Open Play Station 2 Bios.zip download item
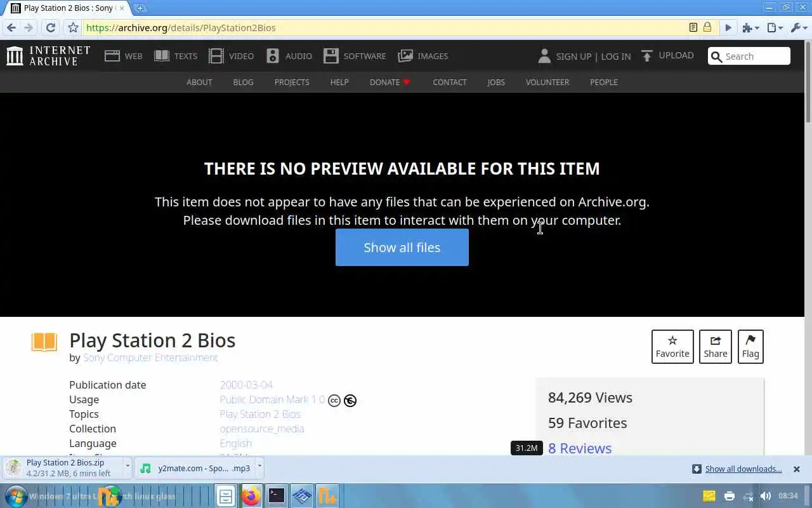Image resolution: width=812 pixels, height=508 pixels. point(63,468)
